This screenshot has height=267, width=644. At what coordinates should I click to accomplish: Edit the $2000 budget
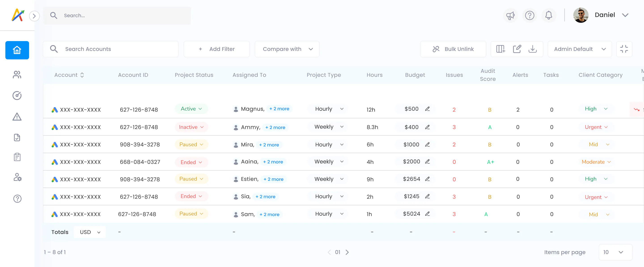[x=427, y=161]
